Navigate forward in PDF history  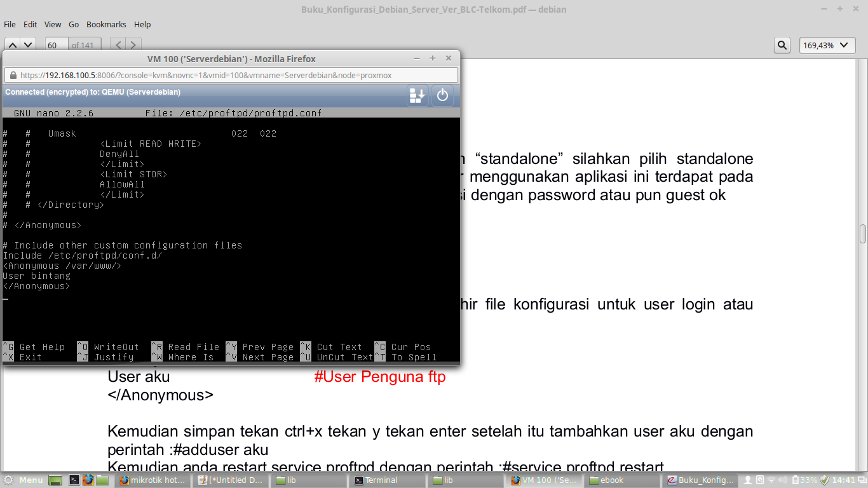[133, 45]
